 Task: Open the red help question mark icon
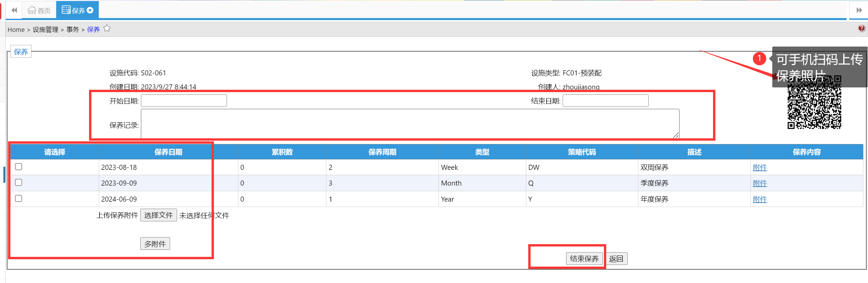pyautogui.click(x=861, y=28)
